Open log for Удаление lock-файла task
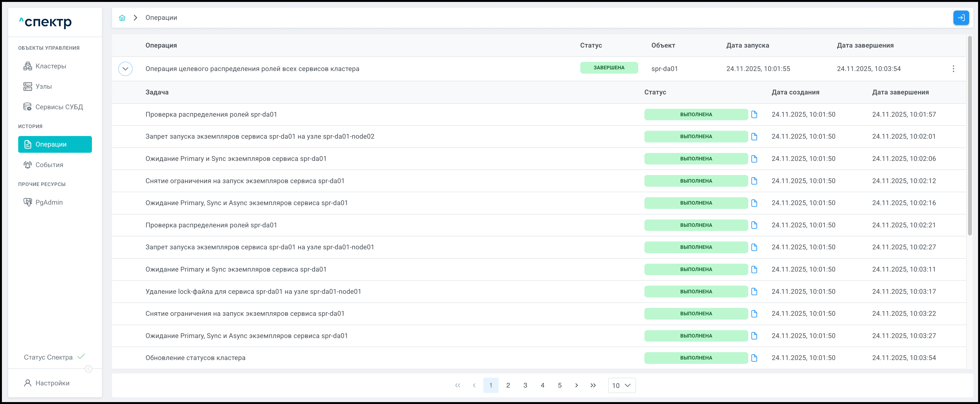The image size is (980, 404). coord(754,291)
